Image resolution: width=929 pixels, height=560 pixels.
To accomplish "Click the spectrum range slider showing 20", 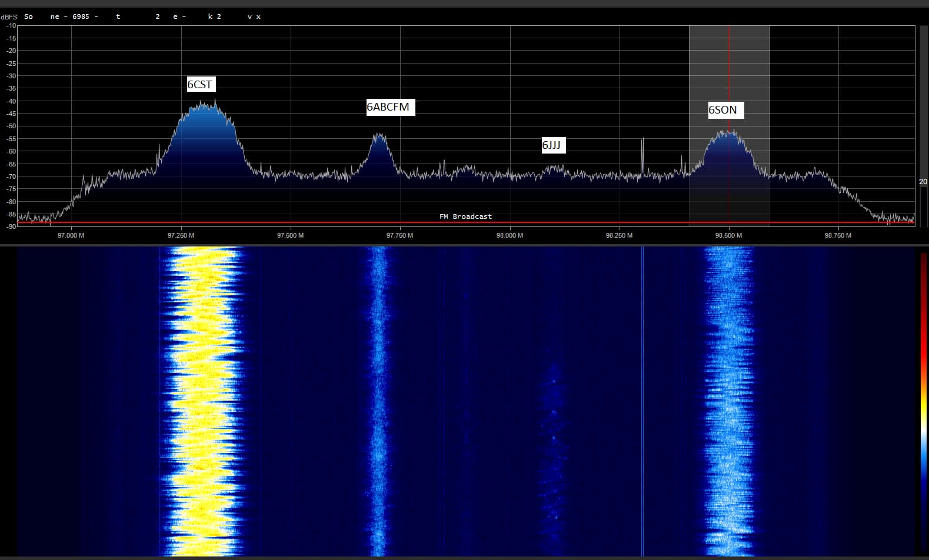I will [923, 182].
